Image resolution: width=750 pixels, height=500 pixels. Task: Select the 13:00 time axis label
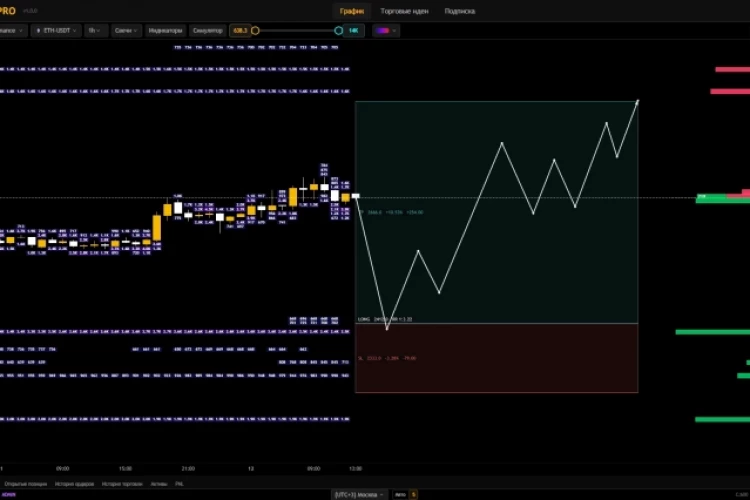pos(355,468)
